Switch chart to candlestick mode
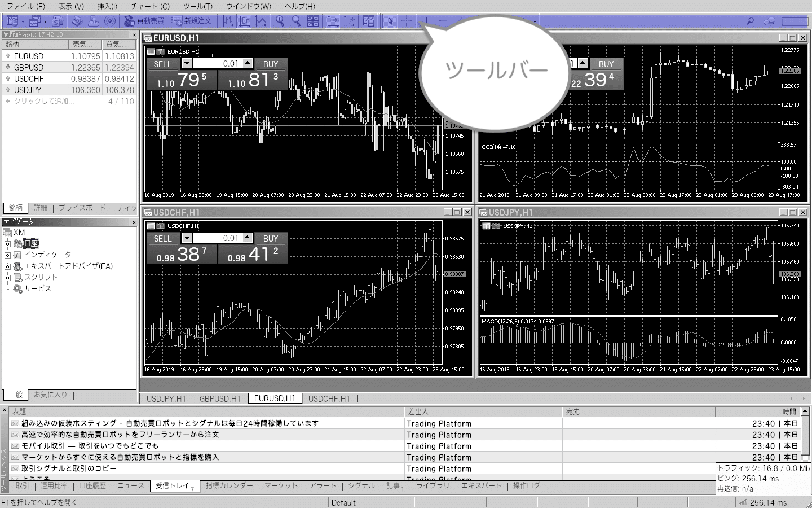Image resolution: width=812 pixels, height=508 pixels. pyautogui.click(x=244, y=21)
